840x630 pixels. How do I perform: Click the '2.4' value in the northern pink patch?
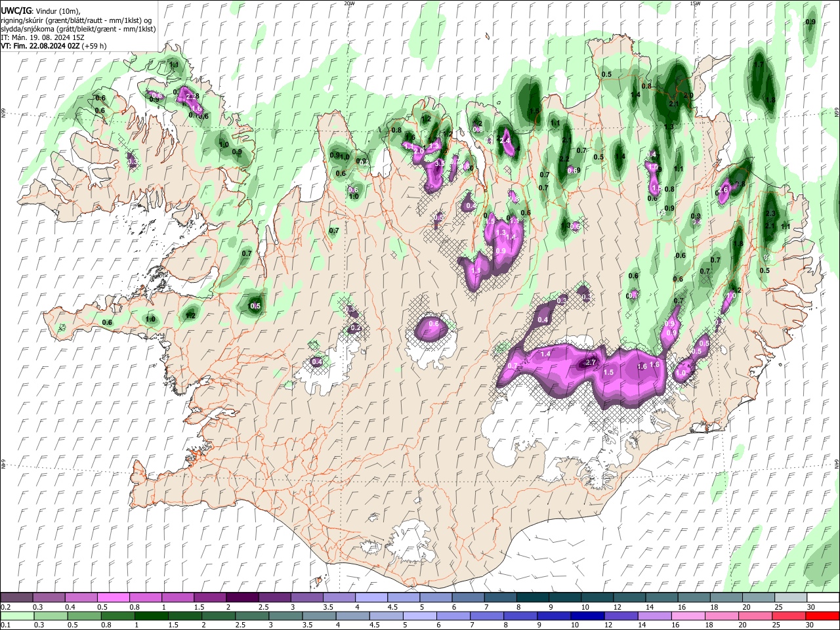point(505,140)
